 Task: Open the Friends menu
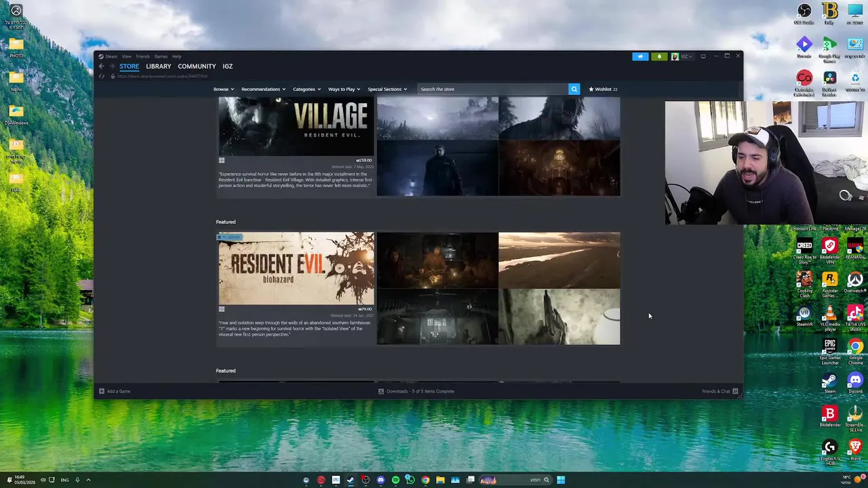point(142,56)
